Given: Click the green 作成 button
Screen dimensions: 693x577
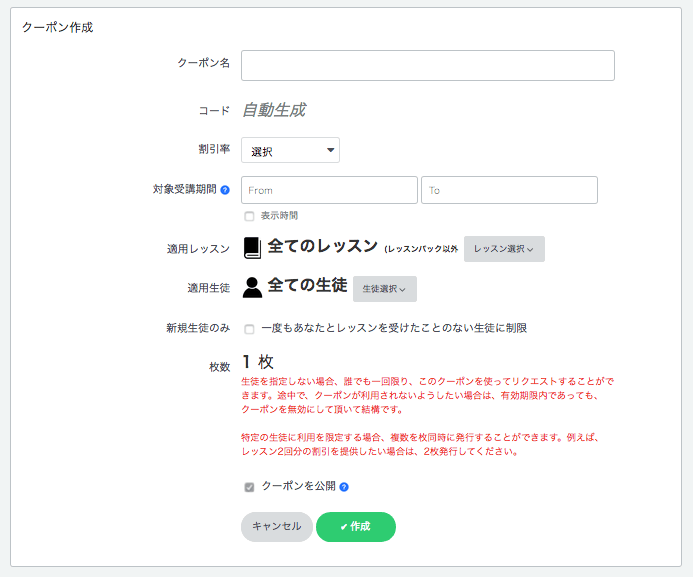Looking at the screenshot, I should [356, 527].
